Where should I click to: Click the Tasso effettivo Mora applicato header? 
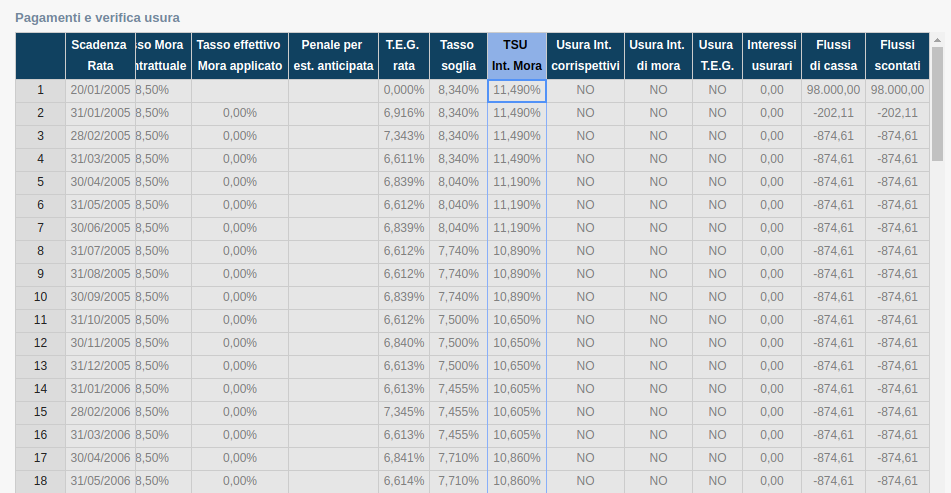click(x=240, y=56)
